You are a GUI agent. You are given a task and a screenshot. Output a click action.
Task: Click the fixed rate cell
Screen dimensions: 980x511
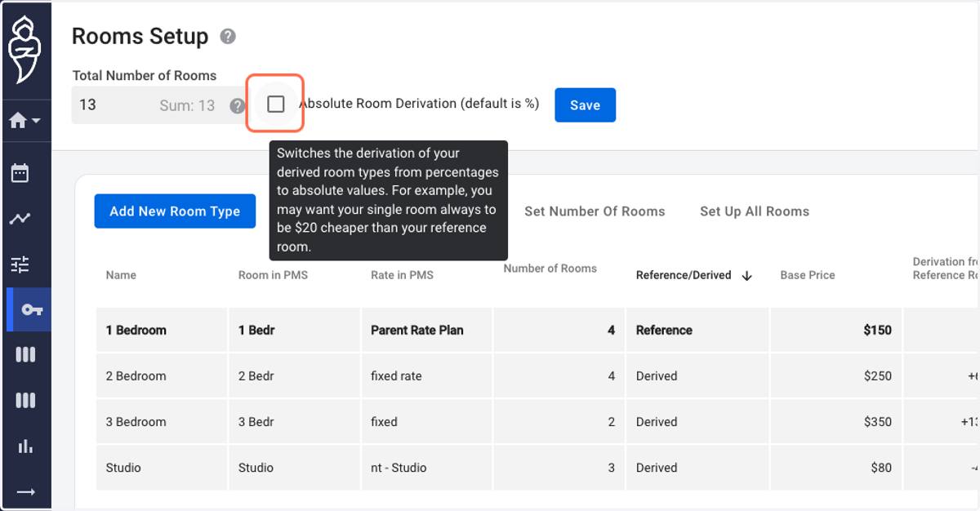coord(426,376)
